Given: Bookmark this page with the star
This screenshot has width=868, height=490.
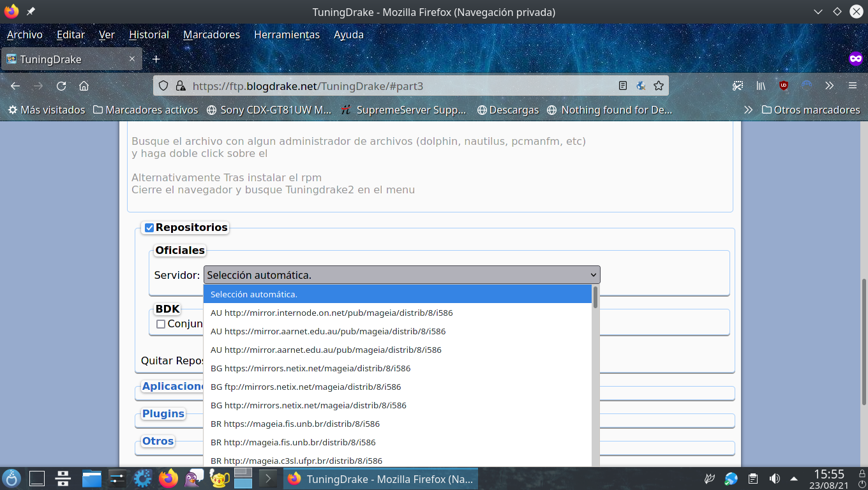Looking at the screenshot, I should (659, 85).
